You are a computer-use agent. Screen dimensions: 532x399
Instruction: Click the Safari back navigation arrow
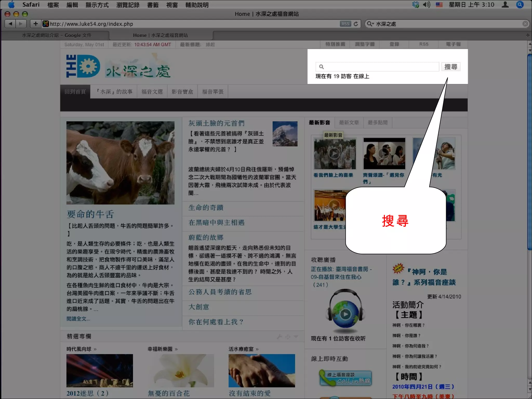click(10, 24)
